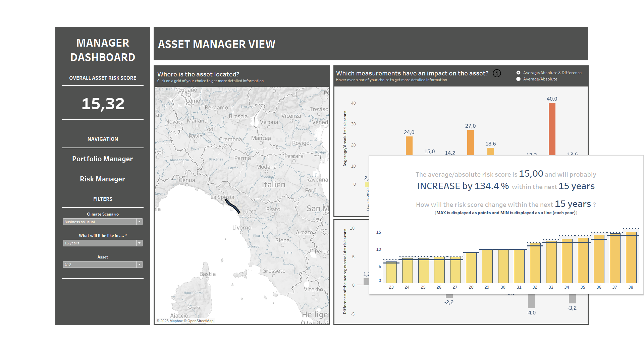This screenshot has width=644, height=352.
Task: Select Average/Absolute & Difference radio option
Action: (519, 73)
